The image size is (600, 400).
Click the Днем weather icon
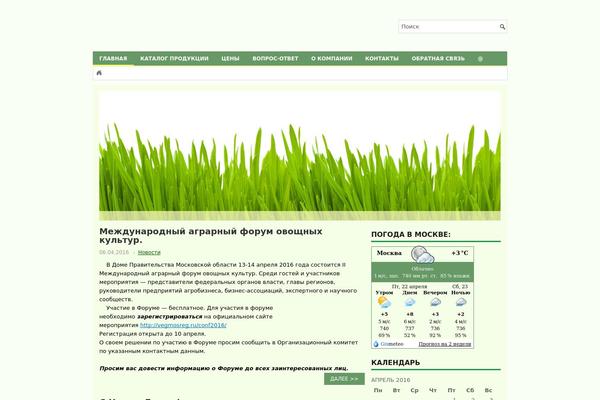point(409,302)
